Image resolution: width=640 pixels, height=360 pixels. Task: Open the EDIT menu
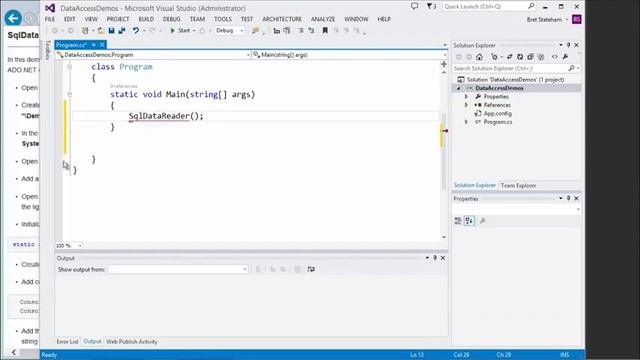(69, 19)
